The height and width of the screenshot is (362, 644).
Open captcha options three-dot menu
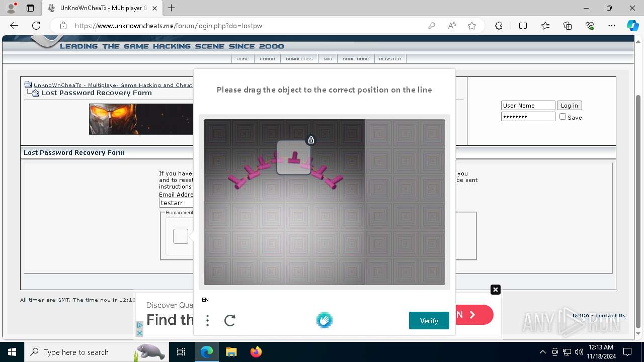coord(207,320)
